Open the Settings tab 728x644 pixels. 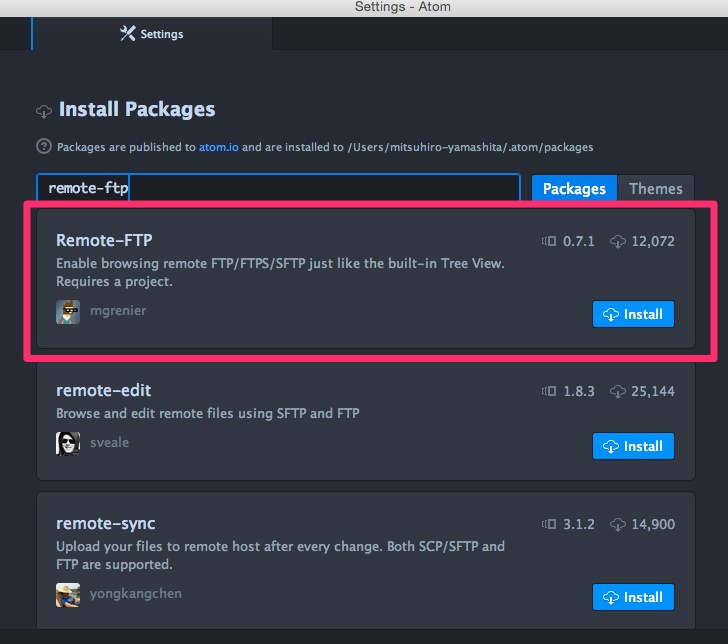(x=152, y=34)
